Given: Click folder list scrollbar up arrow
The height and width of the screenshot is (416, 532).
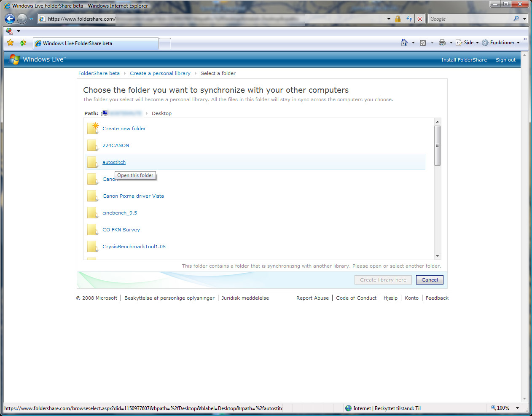Looking at the screenshot, I should coord(438,122).
